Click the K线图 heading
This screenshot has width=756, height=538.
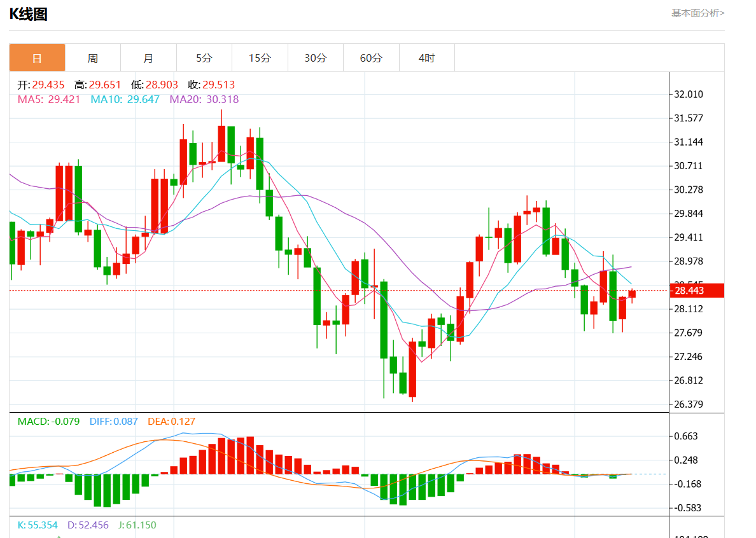pyautogui.click(x=29, y=15)
